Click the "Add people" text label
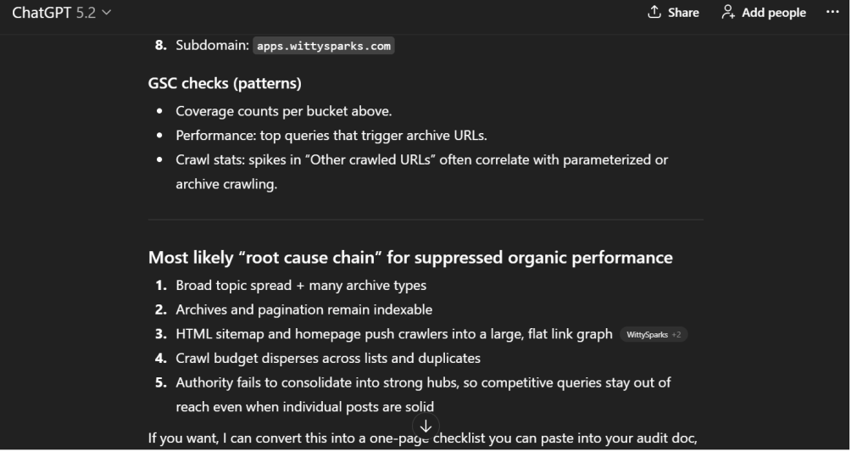Screen dimensions: 868x463 coord(774,13)
